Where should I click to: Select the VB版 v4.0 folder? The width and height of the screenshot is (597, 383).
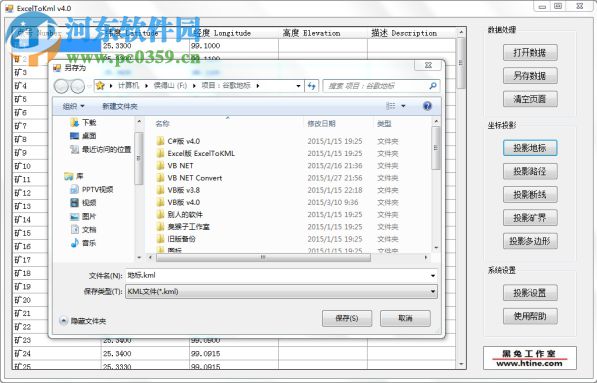178,202
